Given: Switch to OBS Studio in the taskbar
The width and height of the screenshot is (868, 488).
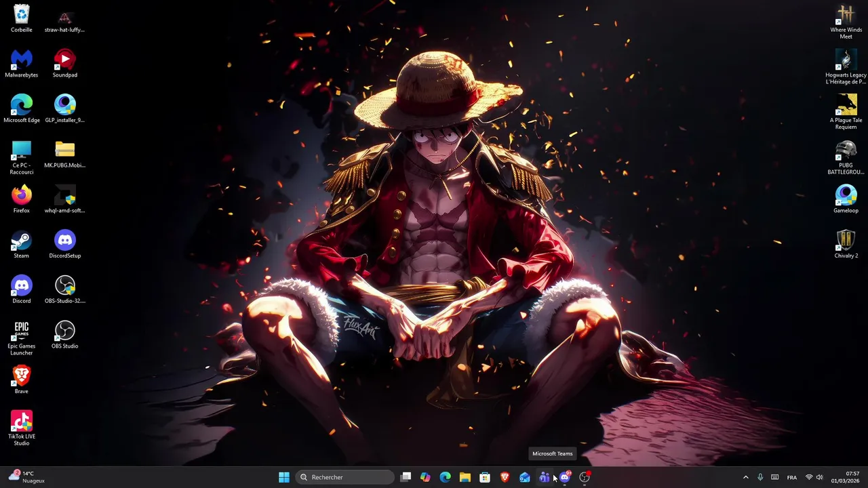Looking at the screenshot, I should tap(585, 477).
